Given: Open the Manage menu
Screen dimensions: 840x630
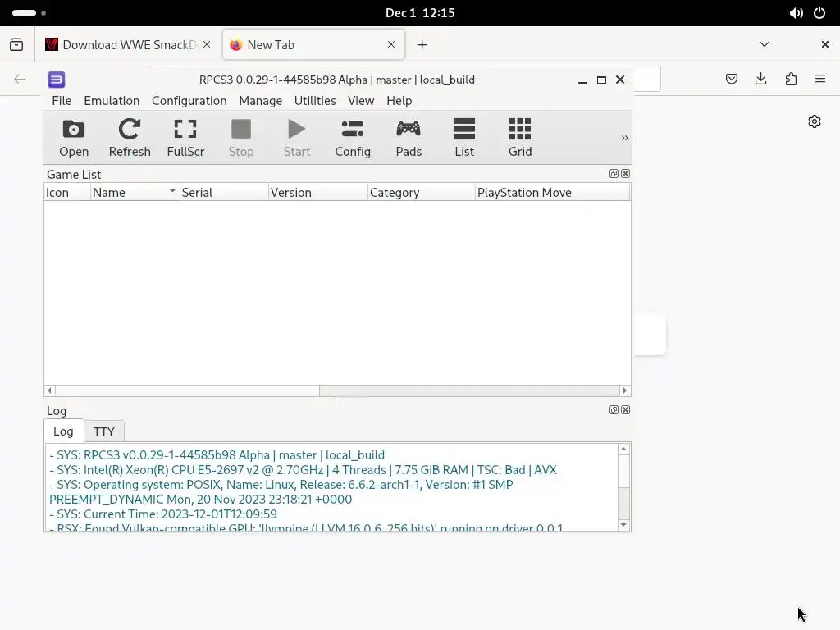Looking at the screenshot, I should pyautogui.click(x=260, y=101).
